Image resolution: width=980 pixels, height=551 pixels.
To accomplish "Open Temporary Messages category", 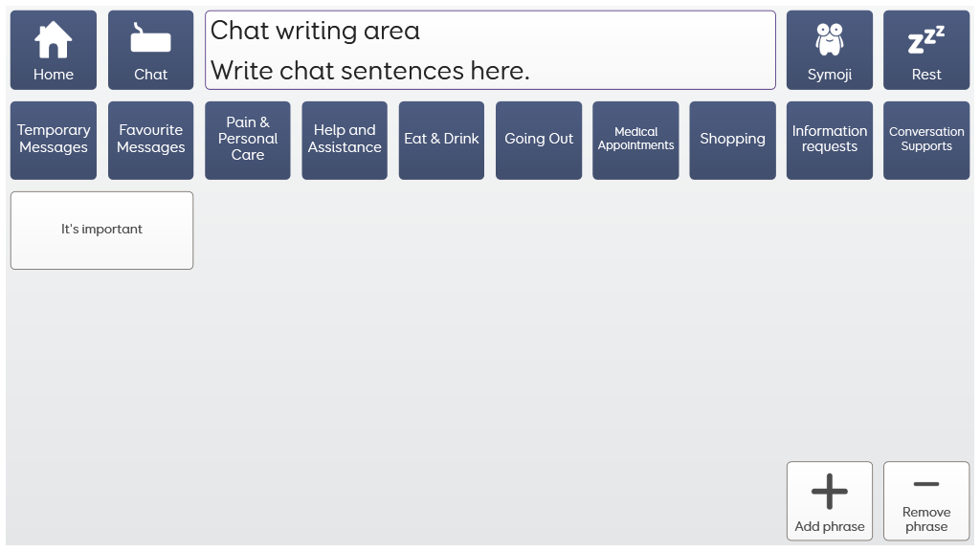I will 54,140.
